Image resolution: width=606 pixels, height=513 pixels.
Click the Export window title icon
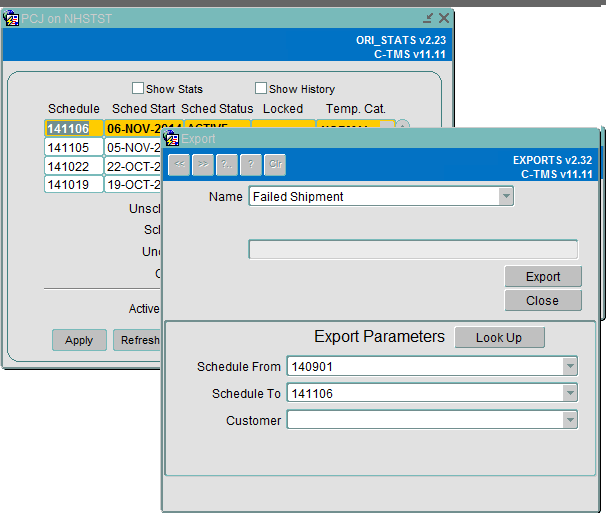(171, 138)
